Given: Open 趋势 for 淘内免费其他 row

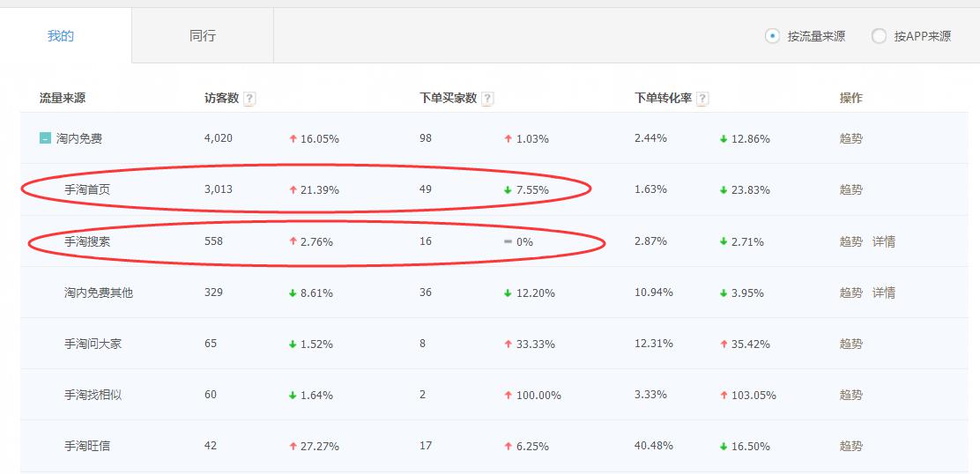Looking at the screenshot, I should [850, 293].
